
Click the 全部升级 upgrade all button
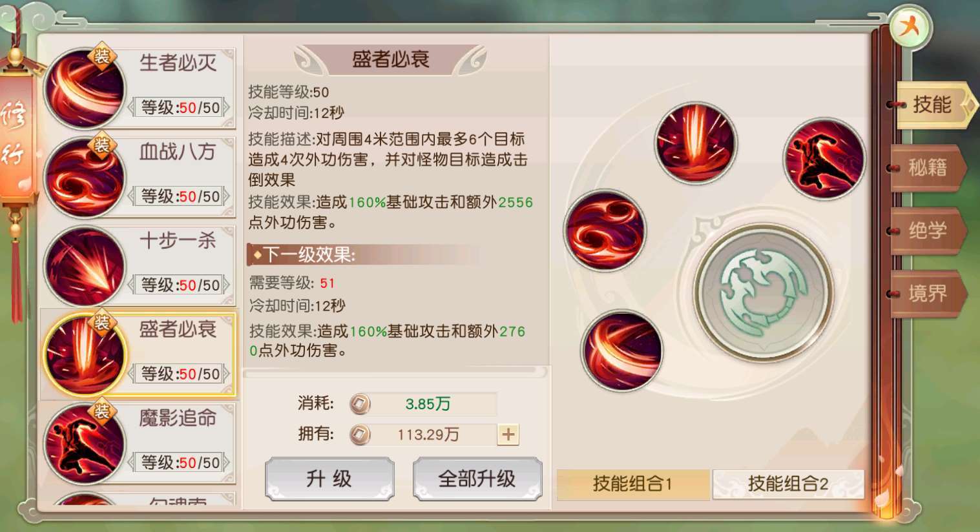point(477,479)
